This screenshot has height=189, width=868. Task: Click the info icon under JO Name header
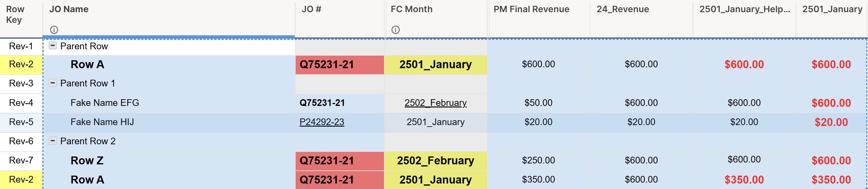tap(54, 30)
